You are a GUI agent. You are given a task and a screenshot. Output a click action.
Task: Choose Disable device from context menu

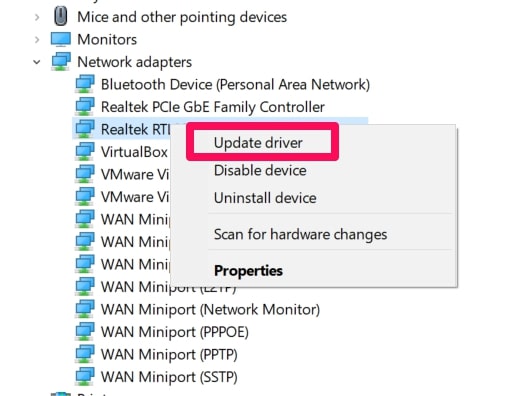pos(260,170)
